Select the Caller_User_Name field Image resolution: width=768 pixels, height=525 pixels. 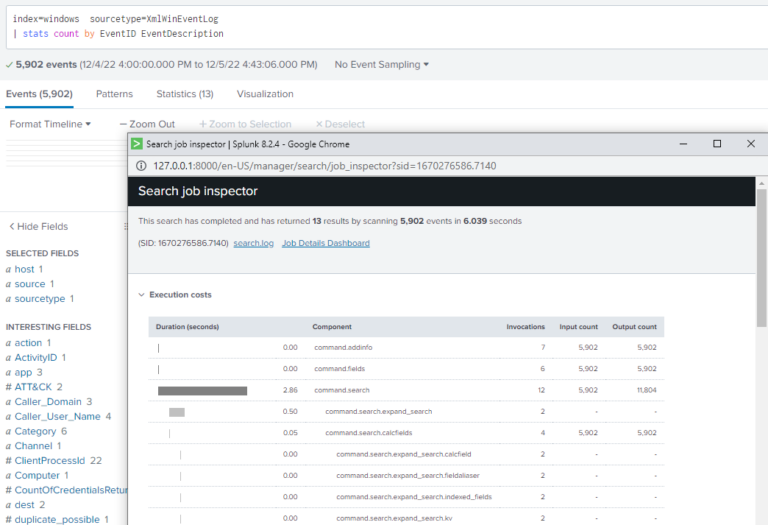click(57, 416)
